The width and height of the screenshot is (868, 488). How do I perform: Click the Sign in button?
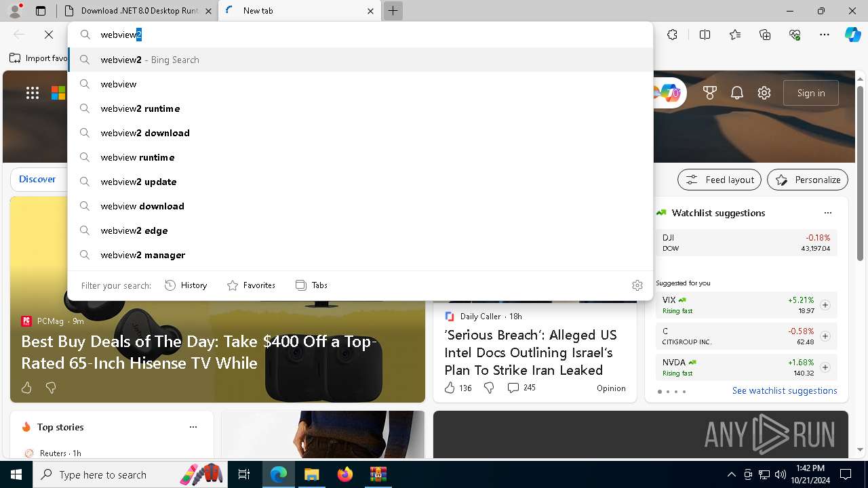click(811, 93)
